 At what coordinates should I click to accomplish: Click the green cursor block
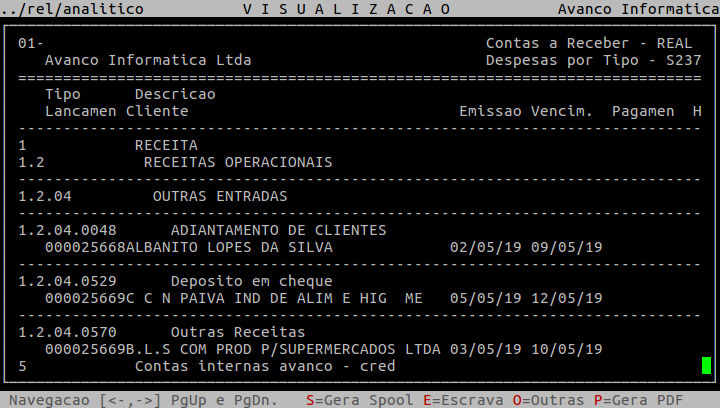(x=706, y=366)
